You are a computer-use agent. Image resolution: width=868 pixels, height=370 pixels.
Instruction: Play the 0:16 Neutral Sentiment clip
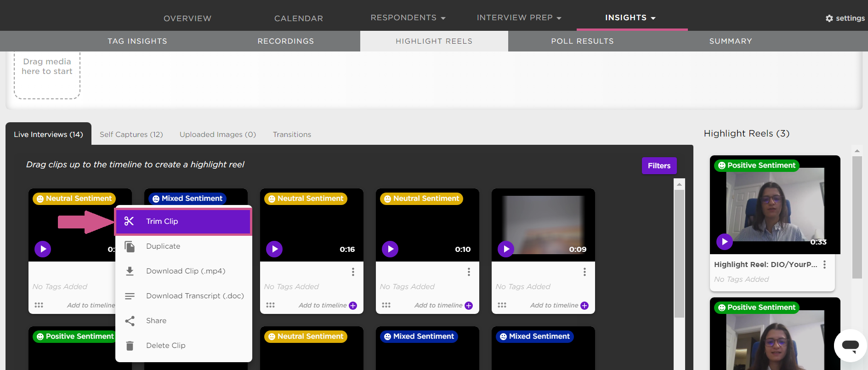(x=274, y=249)
